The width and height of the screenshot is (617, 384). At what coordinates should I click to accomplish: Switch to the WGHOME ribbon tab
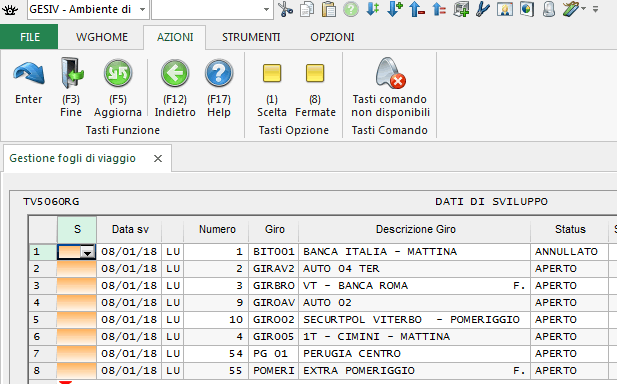102,37
